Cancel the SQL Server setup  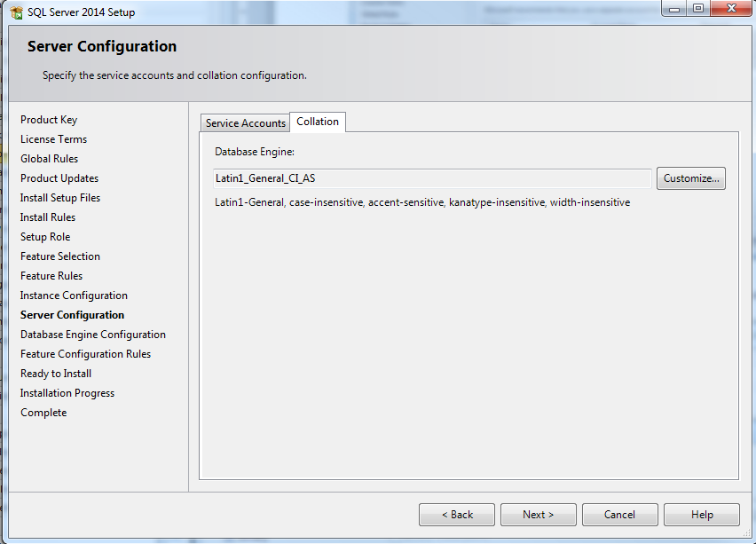point(619,515)
